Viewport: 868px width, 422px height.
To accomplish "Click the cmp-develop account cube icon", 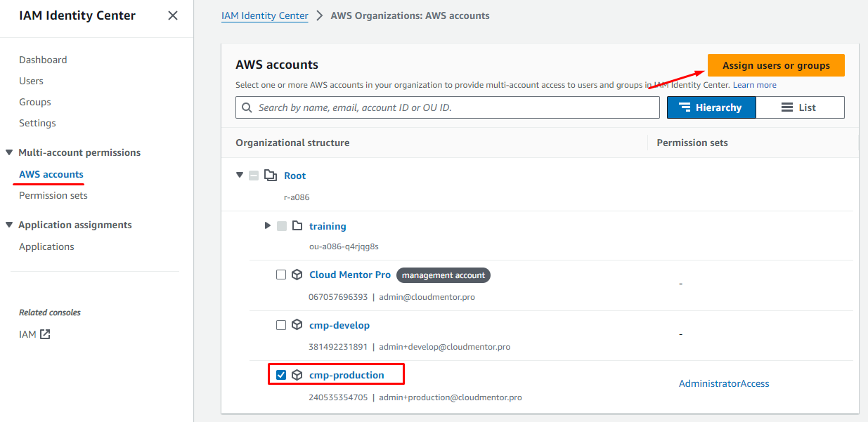I will [x=297, y=326].
